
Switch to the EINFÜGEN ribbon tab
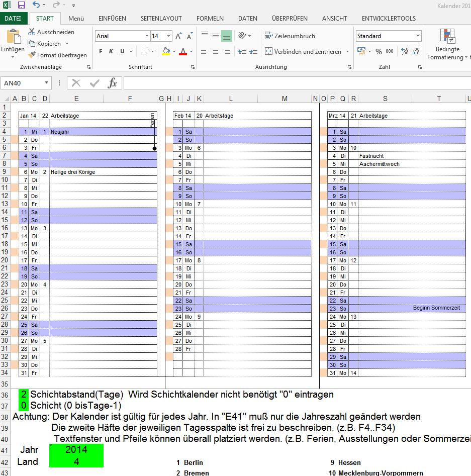tap(112, 19)
